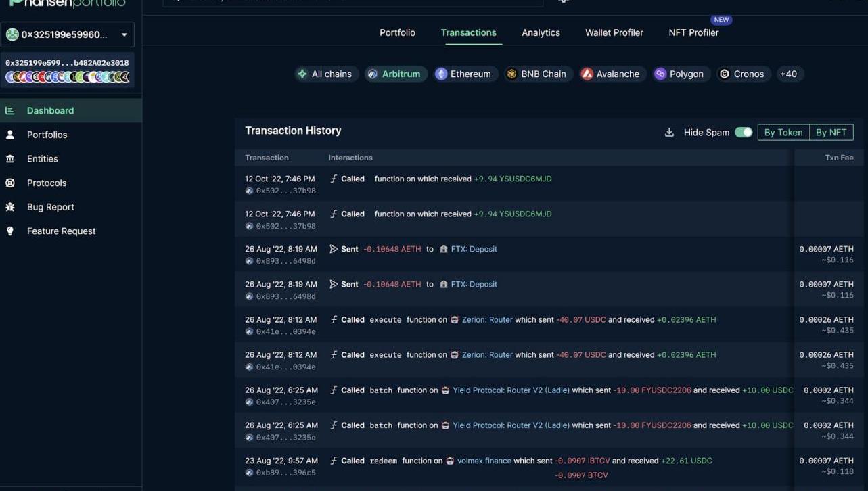Open the Zerion: Router link

tap(486, 320)
